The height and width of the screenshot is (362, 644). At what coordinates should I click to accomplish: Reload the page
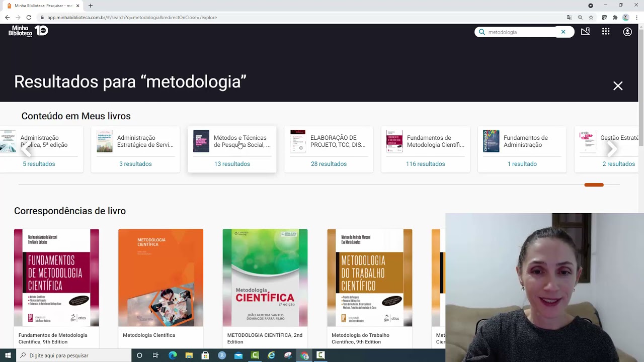[29, 17]
